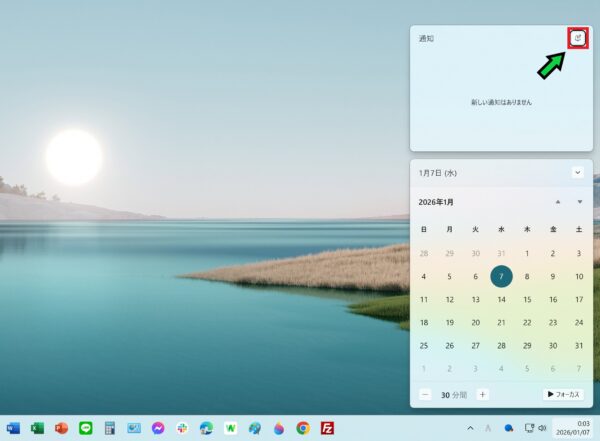Open FileZilla from the taskbar
600x441 pixels.
328,428
